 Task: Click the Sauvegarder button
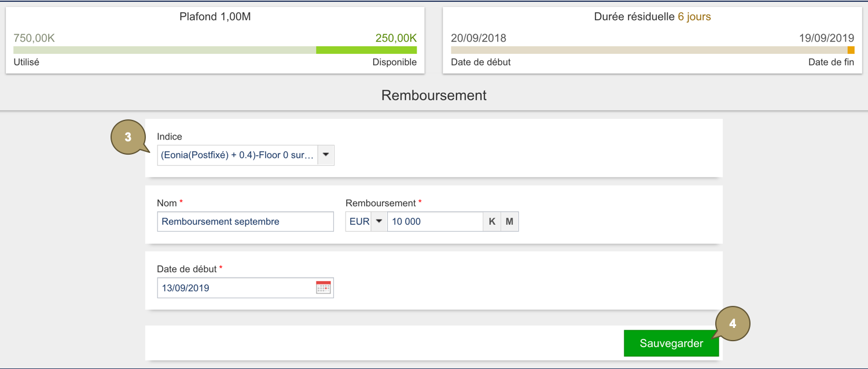point(671,344)
